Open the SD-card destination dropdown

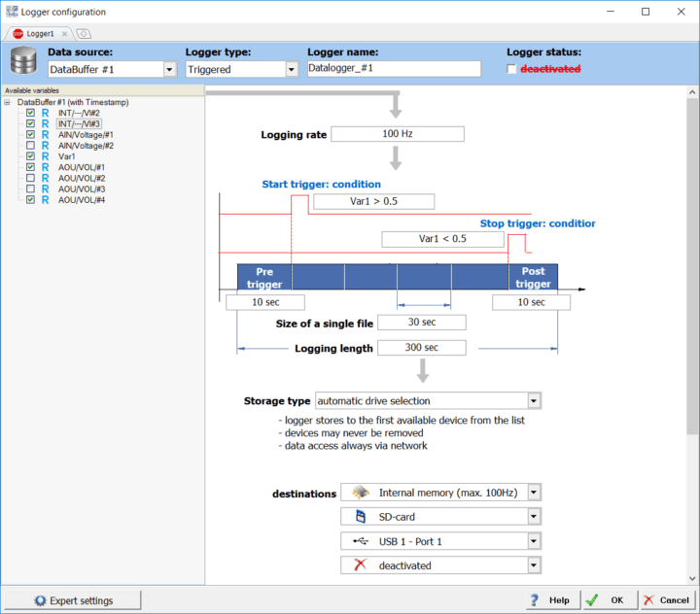click(x=534, y=517)
